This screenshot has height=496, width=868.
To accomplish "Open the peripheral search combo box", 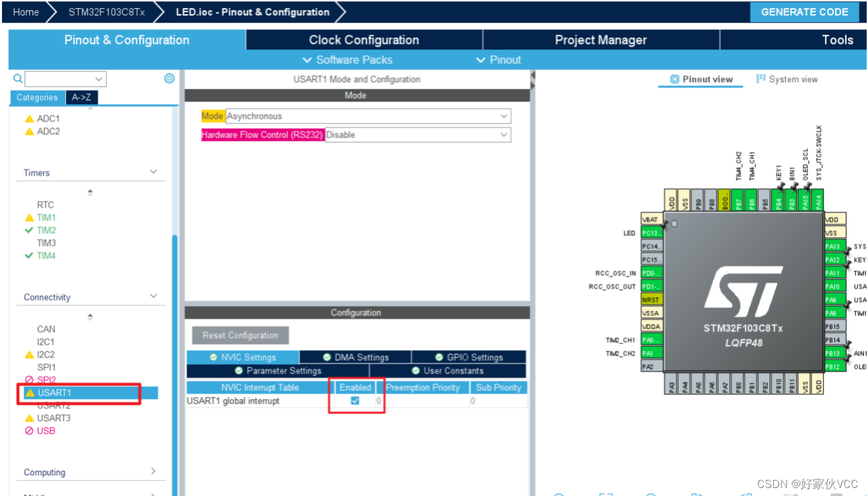I will tap(65, 79).
